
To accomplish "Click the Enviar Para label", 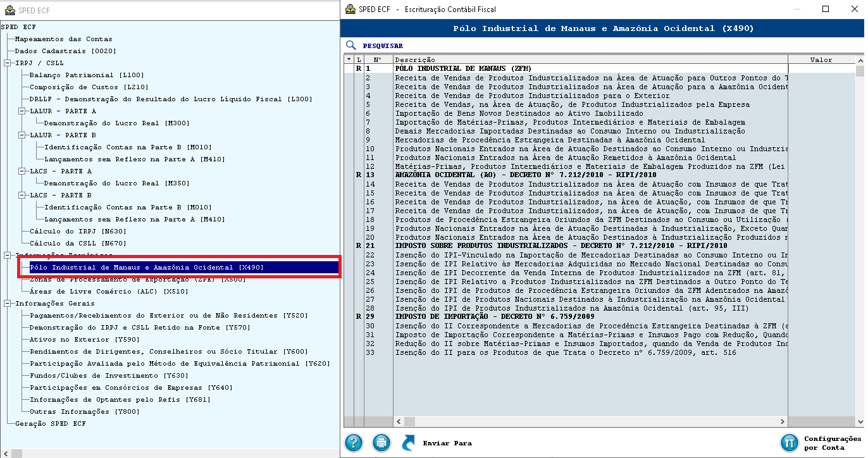I will tap(447, 443).
